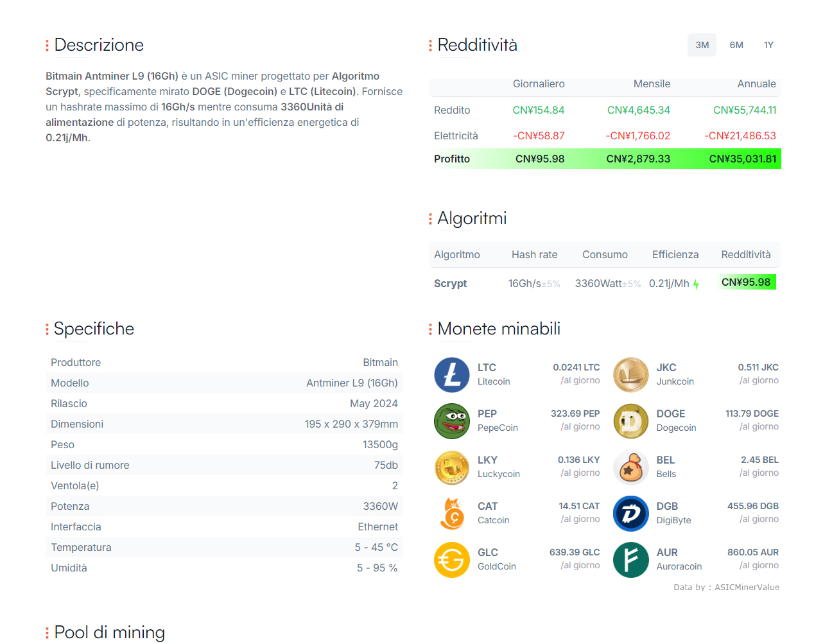The width and height of the screenshot is (832, 644).
Task: Click the 860.05 AUR daily yield
Action: pos(753,552)
